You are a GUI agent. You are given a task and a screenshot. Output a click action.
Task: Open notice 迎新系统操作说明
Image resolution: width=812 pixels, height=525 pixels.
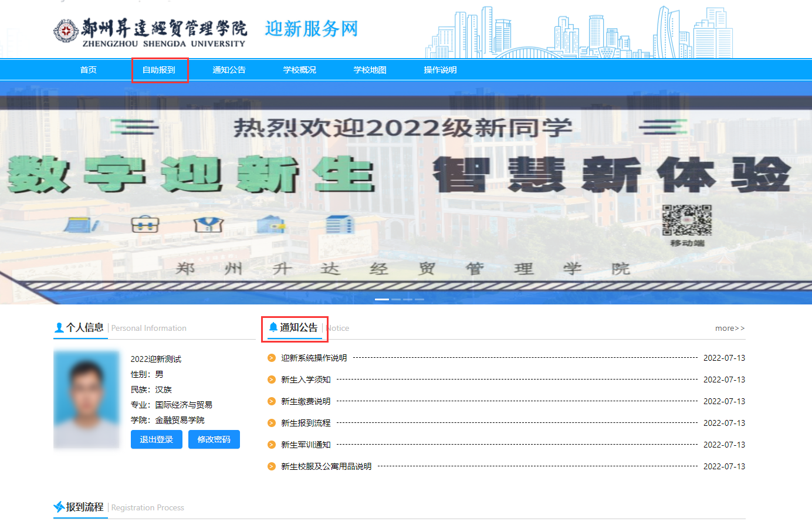tap(314, 358)
